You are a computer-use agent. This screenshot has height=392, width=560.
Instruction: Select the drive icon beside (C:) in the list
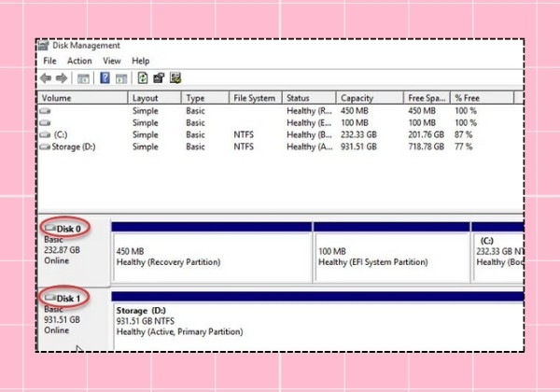coord(45,134)
